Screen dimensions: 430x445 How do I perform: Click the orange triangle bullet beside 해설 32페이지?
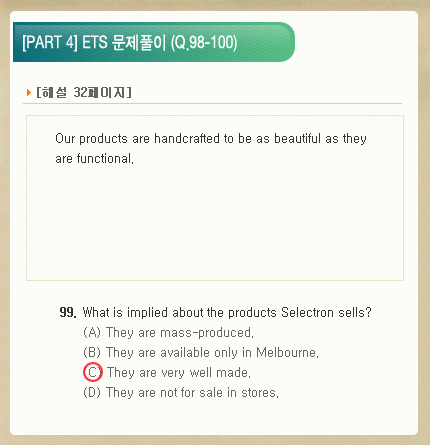(29, 92)
